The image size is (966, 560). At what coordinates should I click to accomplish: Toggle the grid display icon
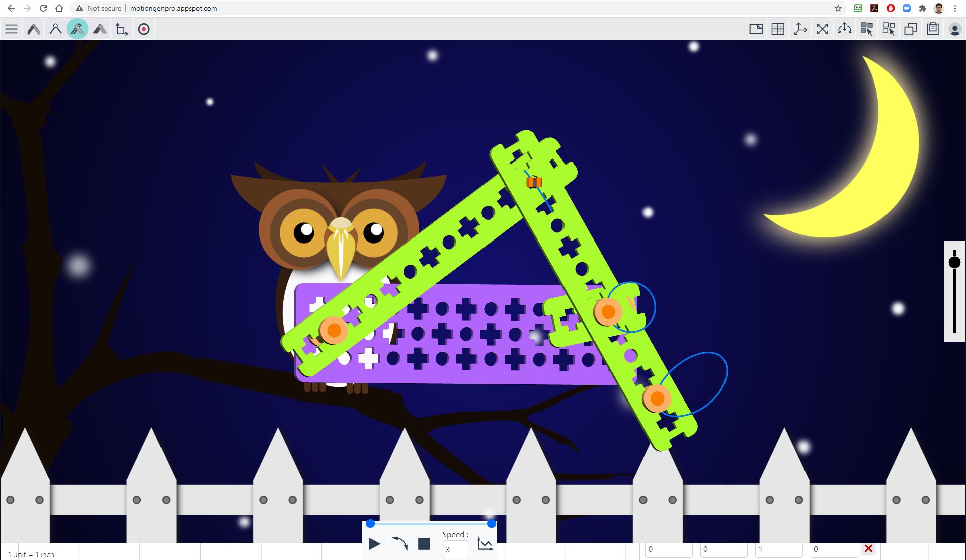click(778, 29)
